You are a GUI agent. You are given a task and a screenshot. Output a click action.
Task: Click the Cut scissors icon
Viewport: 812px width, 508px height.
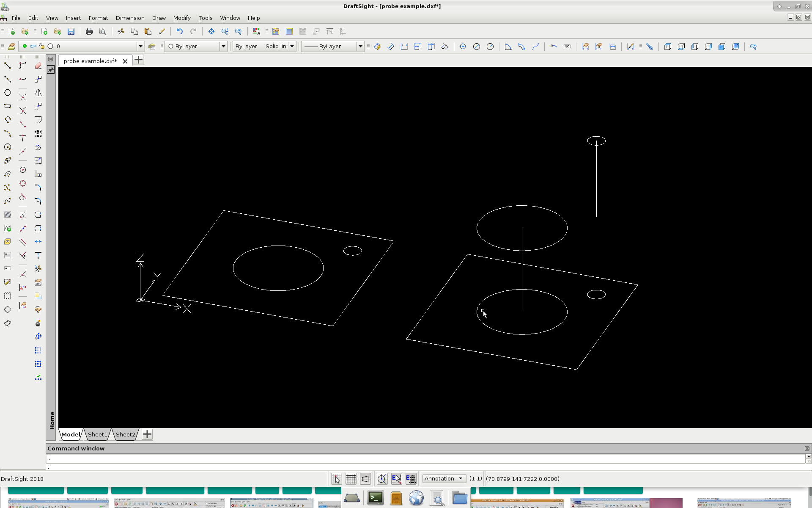point(121,31)
